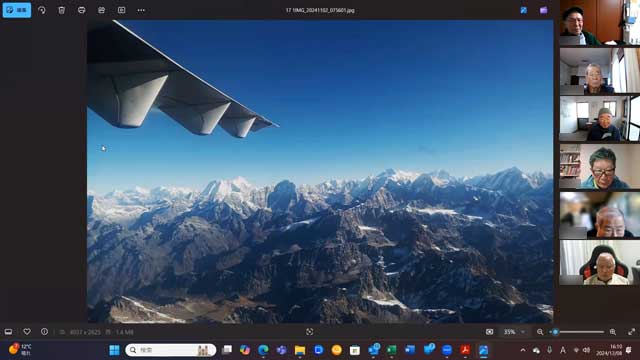Viewport: 640px width, 360px height.
Task: Launch Copilot from the taskbar
Action: pos(245,350)
